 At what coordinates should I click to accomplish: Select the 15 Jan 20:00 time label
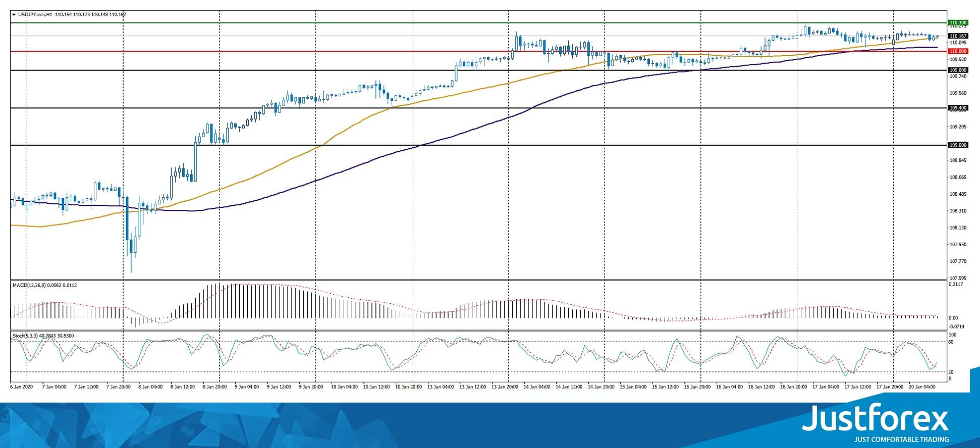(697, 387)
